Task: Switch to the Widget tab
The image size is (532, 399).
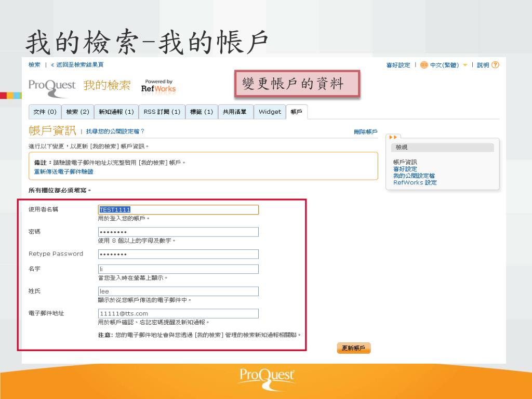Action: click(x=270, y=112)
